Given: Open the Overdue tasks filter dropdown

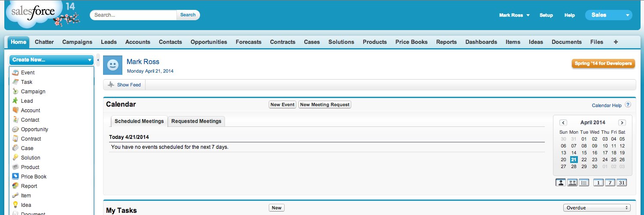Looking at the screenshot, I should [597, 208].
